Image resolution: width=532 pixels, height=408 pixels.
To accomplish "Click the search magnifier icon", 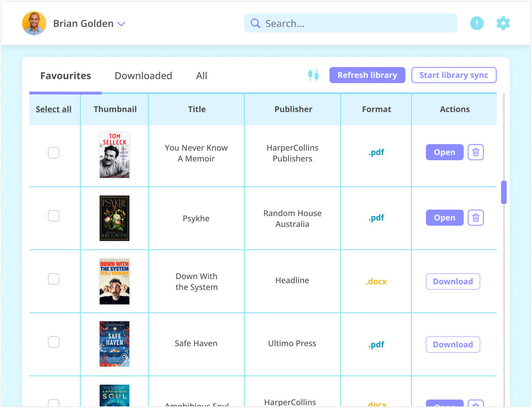I will [x=255, y=23].
